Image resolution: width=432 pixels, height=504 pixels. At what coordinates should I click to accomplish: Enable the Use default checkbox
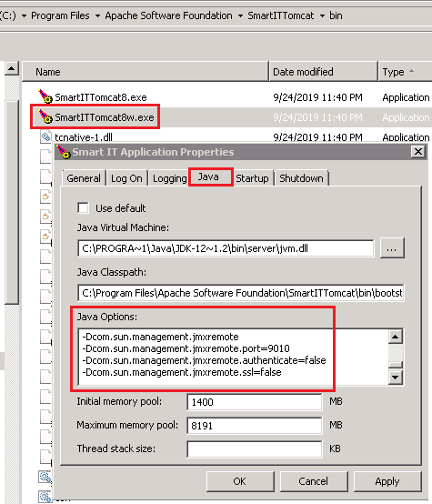pyautogui.click(x=83, y=208)
